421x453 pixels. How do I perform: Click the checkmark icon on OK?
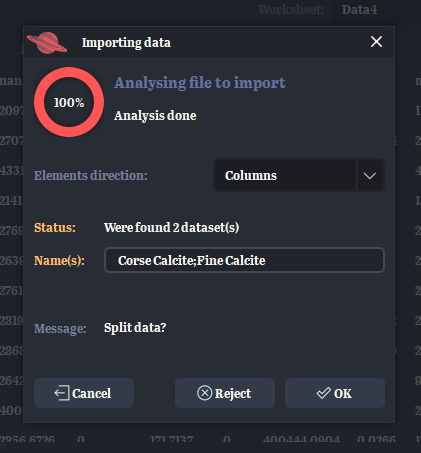323,393
